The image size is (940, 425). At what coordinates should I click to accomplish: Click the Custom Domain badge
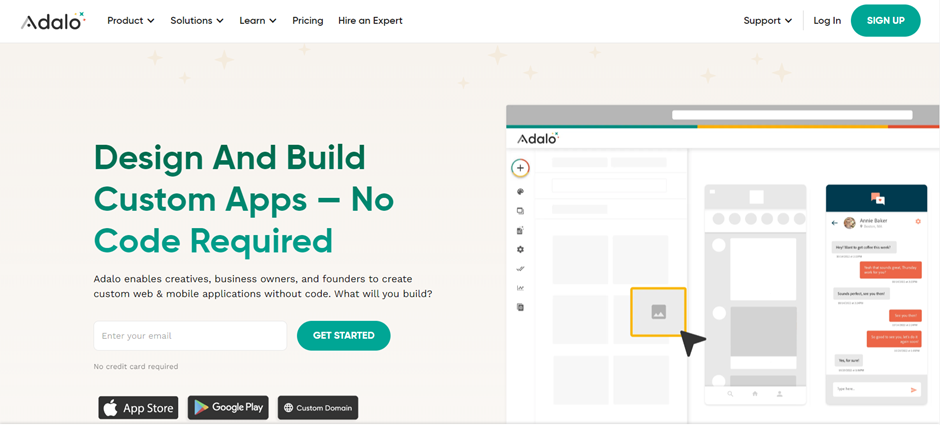(x=318, y=408)
